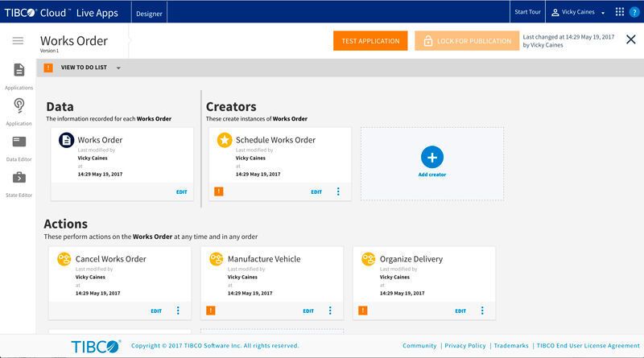Open the apps grid icon in header
644x358 pixels.
point(620,12)
